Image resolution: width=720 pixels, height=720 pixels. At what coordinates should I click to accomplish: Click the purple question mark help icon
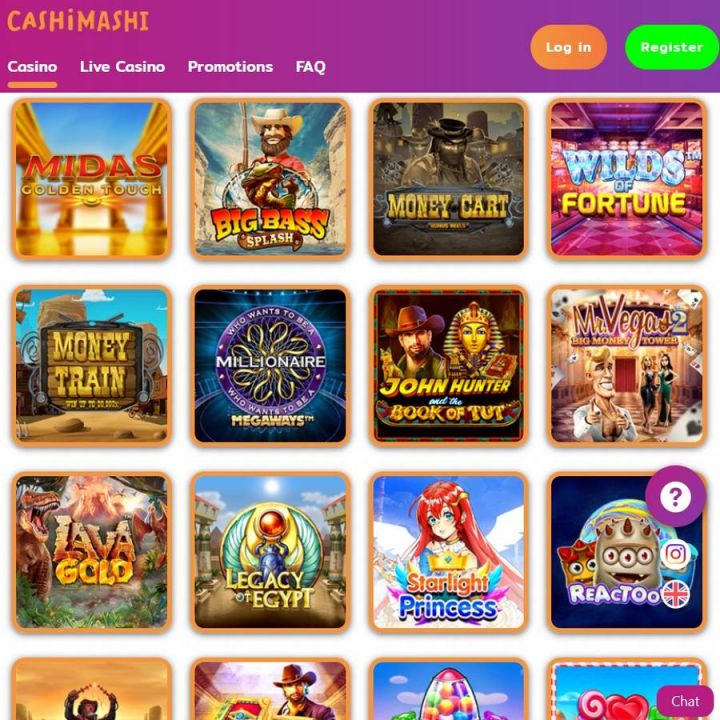tap(675, 496)
